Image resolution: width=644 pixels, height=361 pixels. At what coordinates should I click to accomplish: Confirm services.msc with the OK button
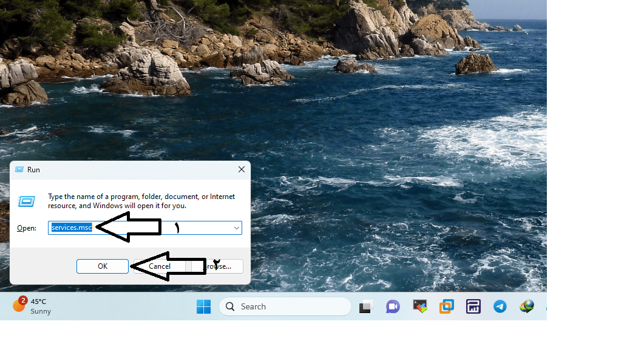103,266
